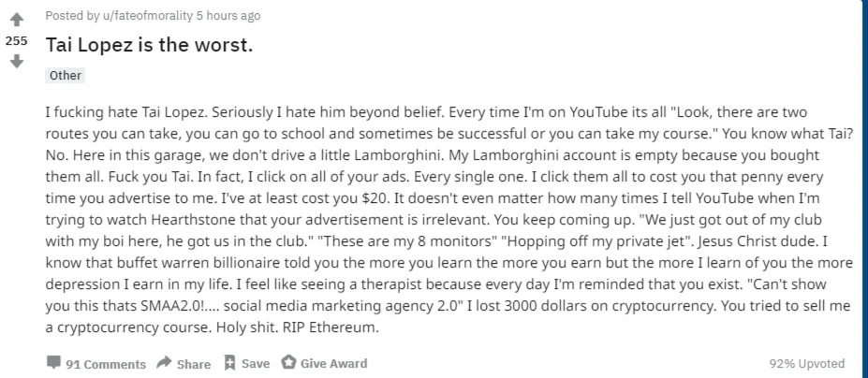The width and height of the screenshot is (868, 378).
Task: Click the Share arrow icon
Action: click(x=164, y=363)
